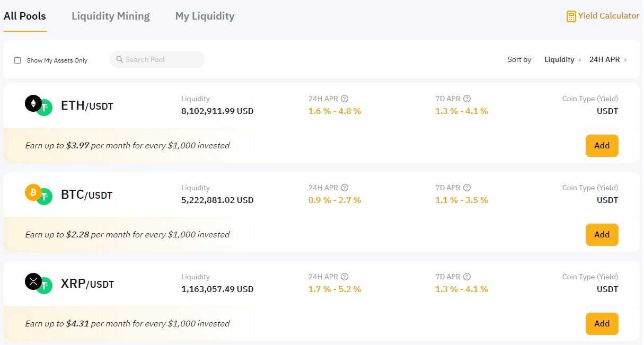The image size is (644, 345).
Task: Switch to the My Liquidity tab
Action: 205,16
